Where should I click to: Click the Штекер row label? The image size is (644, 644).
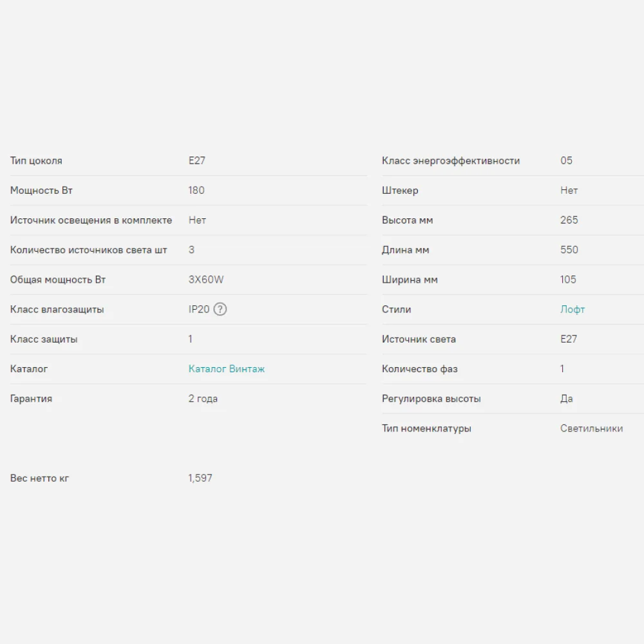(x=400, y=190)
